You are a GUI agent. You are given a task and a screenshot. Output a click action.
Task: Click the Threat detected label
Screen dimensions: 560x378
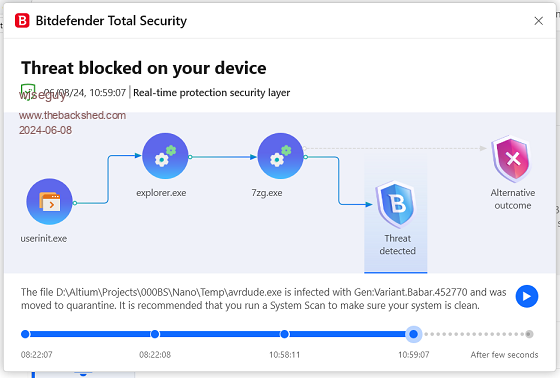398,244
